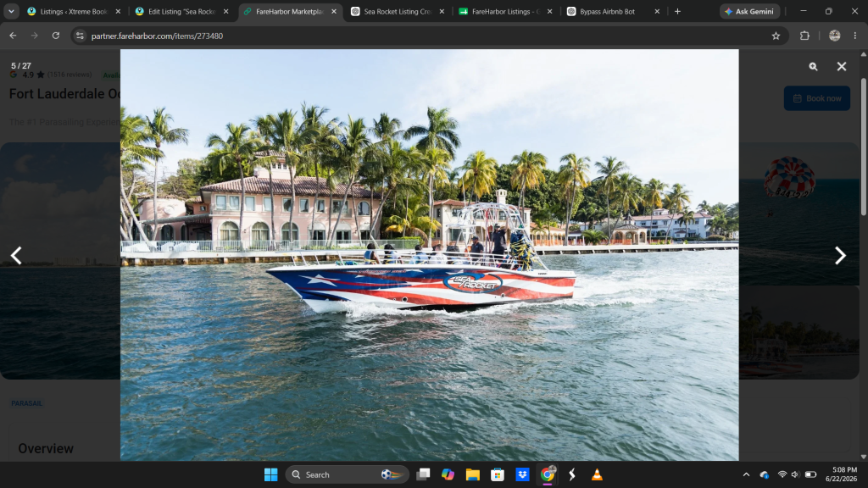Open File Explorer from taskbar
Image resolution: width=868 pixels, height=488 pixels.
point(472,474)
